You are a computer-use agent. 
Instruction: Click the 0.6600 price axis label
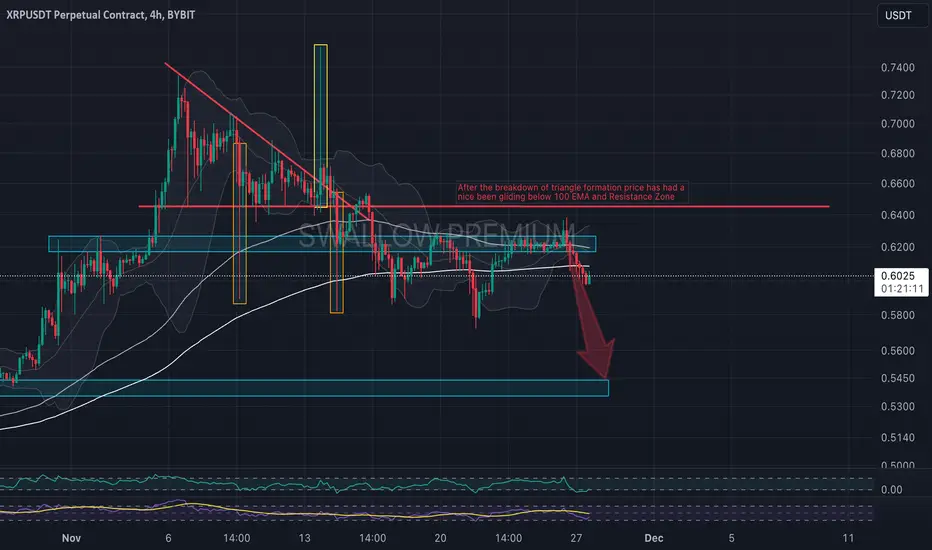pyautogui.click(x=898, y=184)
